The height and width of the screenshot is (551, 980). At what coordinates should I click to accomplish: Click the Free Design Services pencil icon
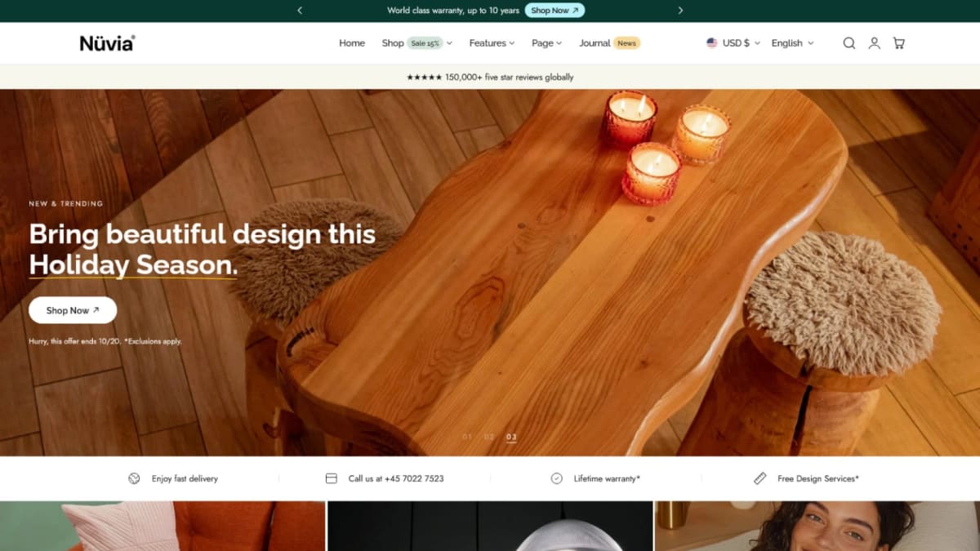(x=761, y=478)
